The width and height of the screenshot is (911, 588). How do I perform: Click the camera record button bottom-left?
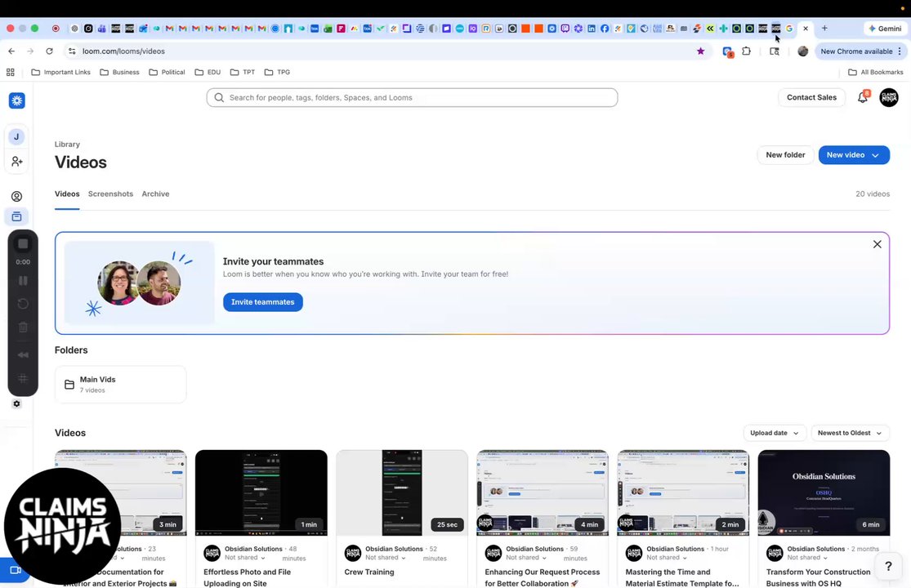[15, 570]
